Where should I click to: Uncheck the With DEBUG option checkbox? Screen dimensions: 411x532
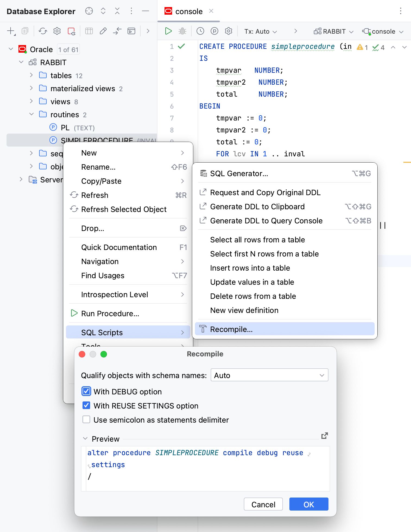(x=86, y=391)
